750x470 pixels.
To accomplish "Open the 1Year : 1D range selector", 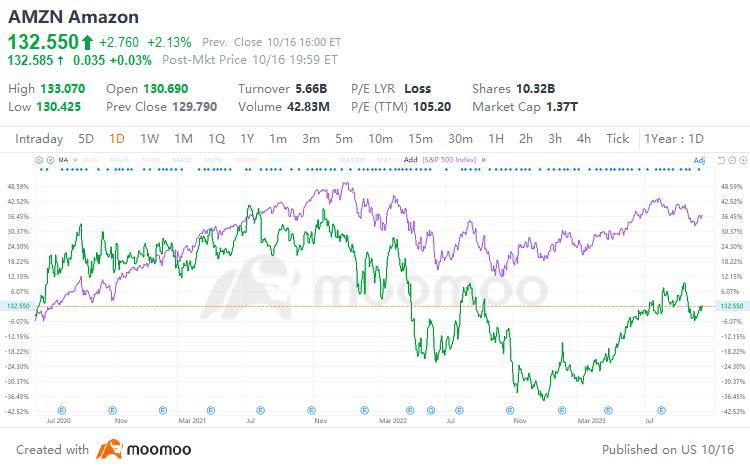I will click(x=675, y=139).
